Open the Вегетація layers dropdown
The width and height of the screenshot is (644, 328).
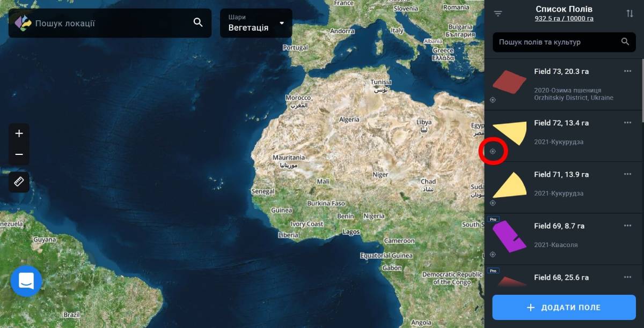pyautogui.click(x=256, y=23)
